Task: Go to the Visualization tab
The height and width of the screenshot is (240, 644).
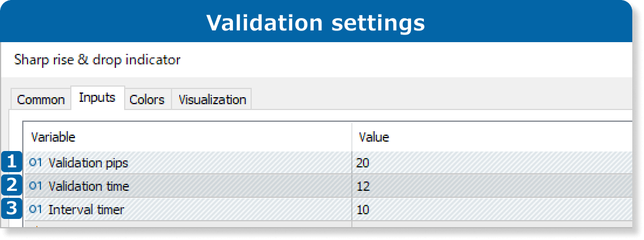Action: [212, 100]
